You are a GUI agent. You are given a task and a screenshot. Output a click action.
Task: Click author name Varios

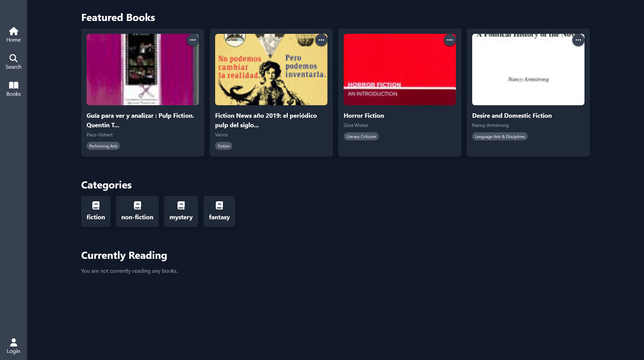221,135
